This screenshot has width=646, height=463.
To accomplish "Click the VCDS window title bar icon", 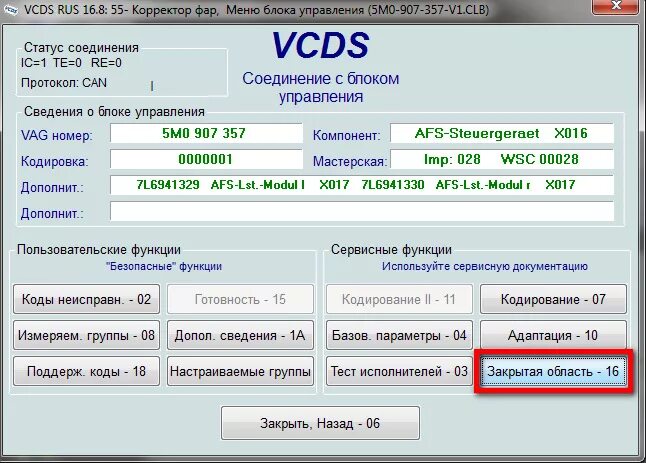I will coord(10,9).
